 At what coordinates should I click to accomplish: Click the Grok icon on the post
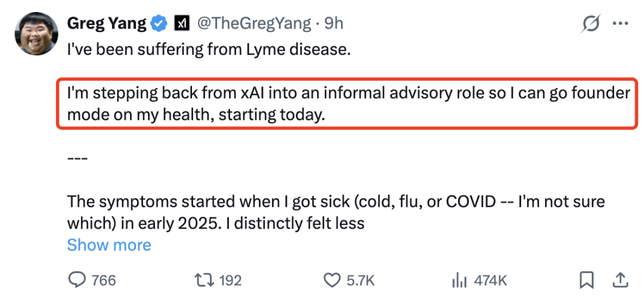click(591, 24)
